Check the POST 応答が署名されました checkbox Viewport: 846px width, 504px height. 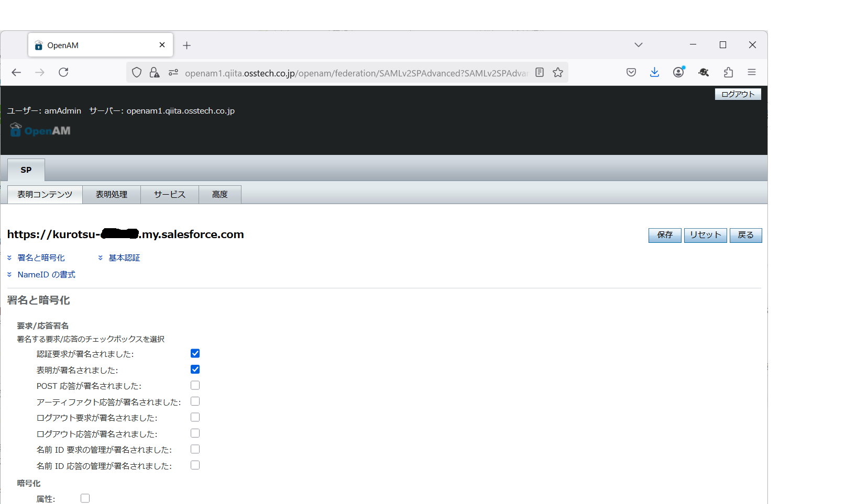[x=195, y=385]
